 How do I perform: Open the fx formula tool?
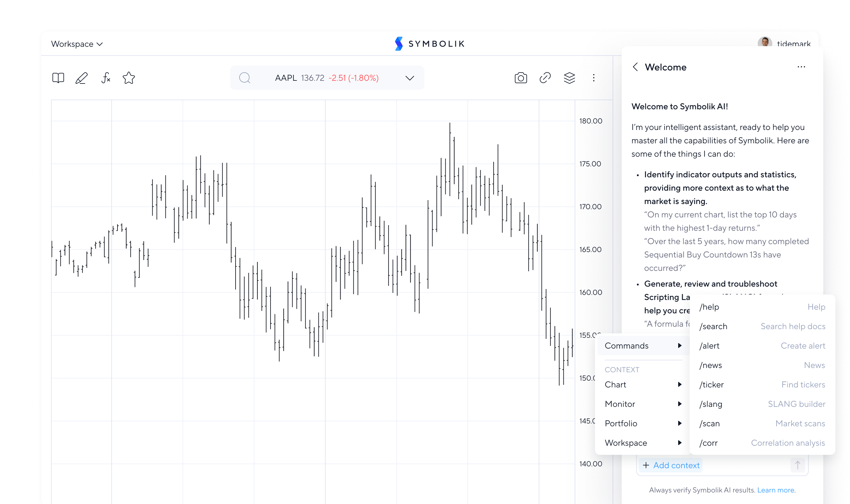[x=106, y=78]
